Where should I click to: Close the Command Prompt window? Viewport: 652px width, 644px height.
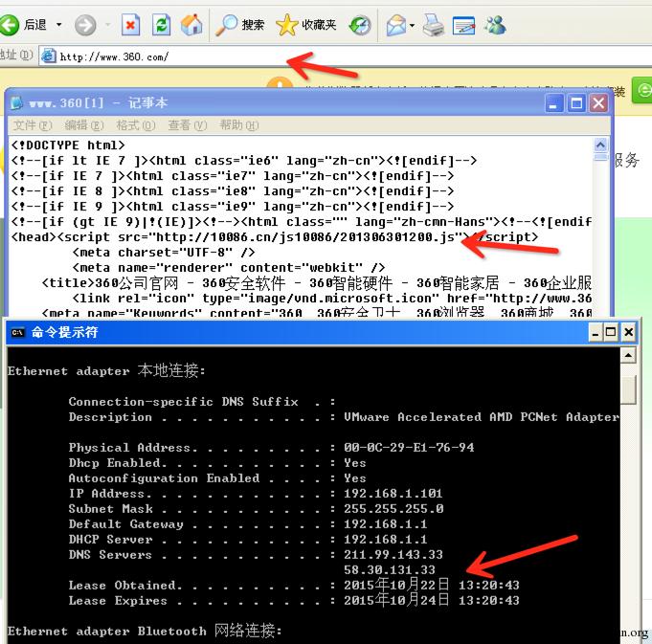(628, 332)
